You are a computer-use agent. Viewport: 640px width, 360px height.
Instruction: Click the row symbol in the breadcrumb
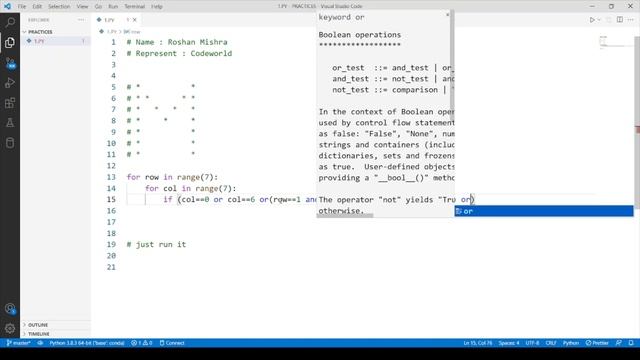tap(132, 31)
